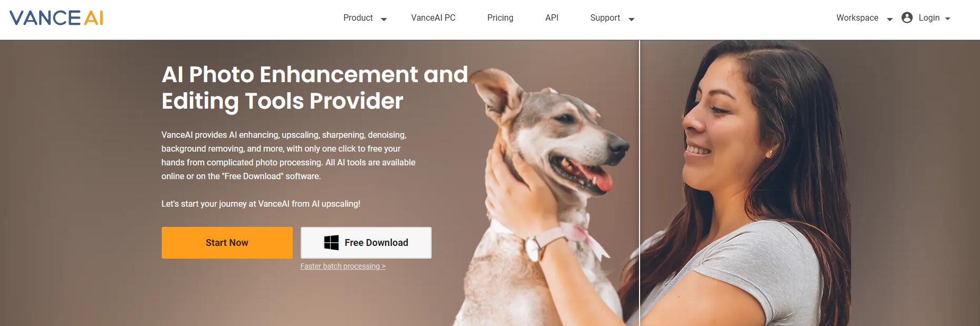The width and height of the screenshot is (980, 326).
Task: Expand the Product dropdown arrow
Action: 384,19
